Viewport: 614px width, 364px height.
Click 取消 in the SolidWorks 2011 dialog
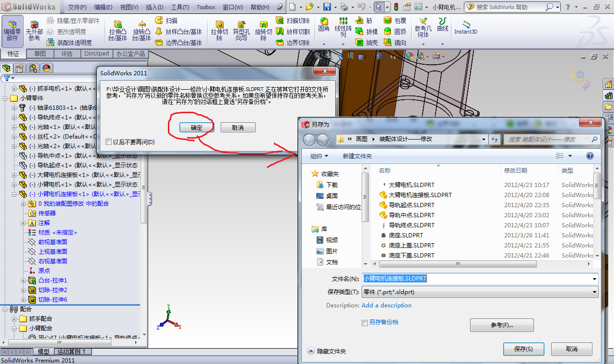click(x=238, y=128)
